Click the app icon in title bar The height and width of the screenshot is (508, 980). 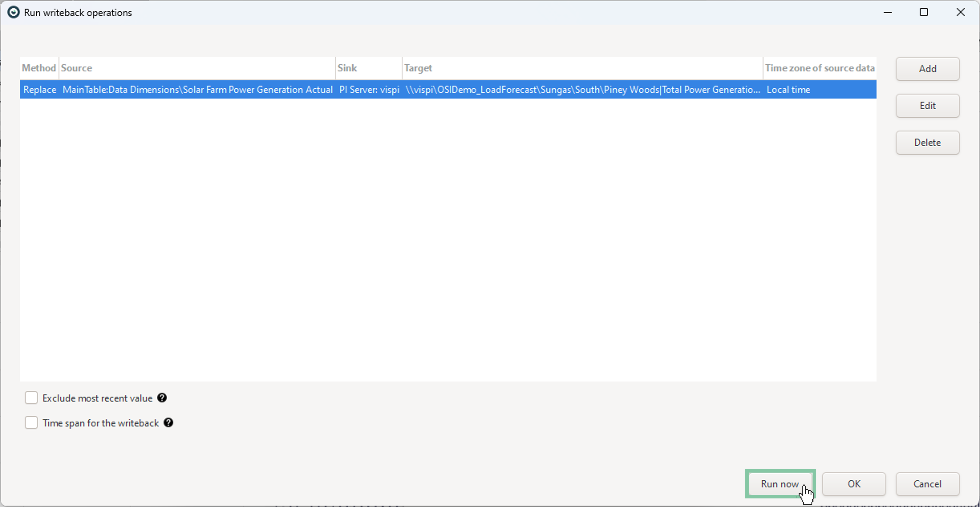tap(13, 13)
